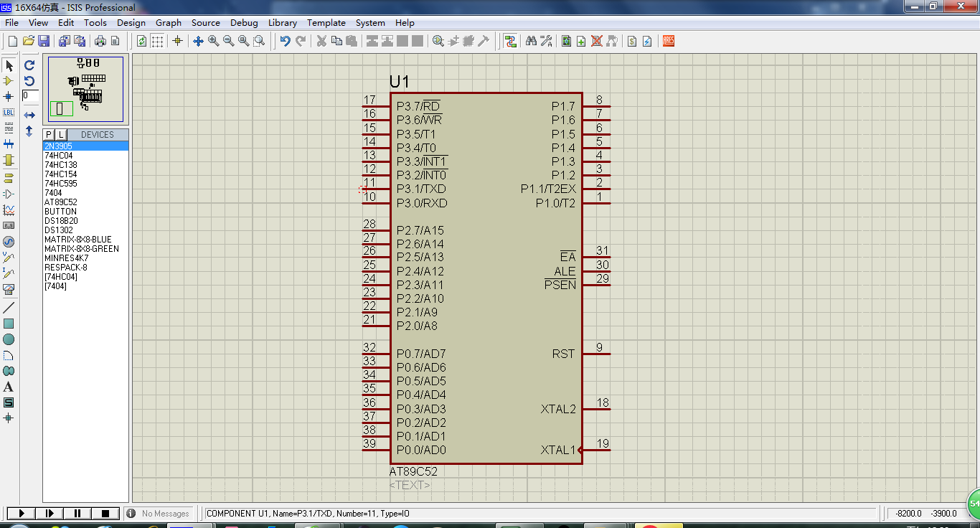
Task: Open the Design Explorer
Action: pos(566,41)
